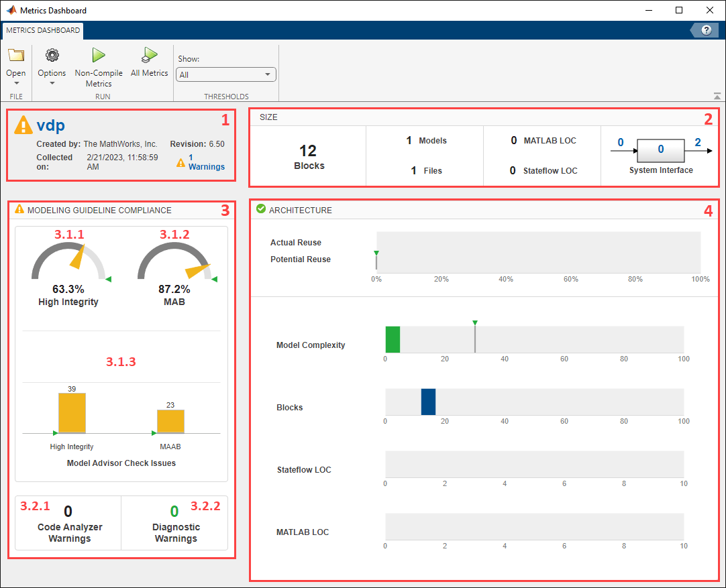
Task: Expand the Open button dropdown arrow
Action: point(15,84)
